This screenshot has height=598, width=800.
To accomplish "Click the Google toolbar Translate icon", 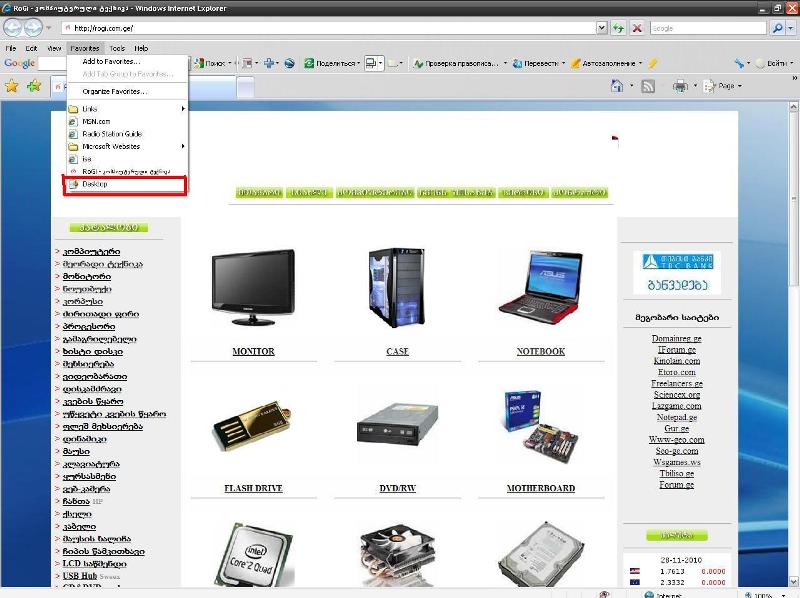I will [x=517, y=63].
